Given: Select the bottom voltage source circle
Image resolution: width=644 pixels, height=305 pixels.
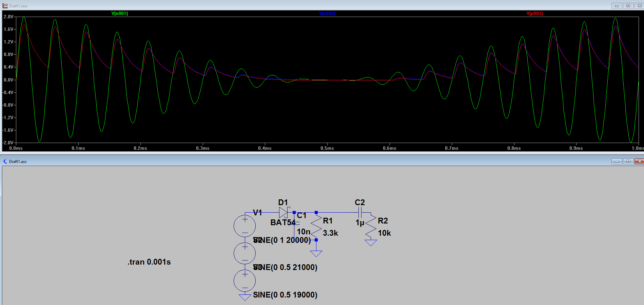Looking at the screenshot, I should pyautogui.click(x=245, y=281).
